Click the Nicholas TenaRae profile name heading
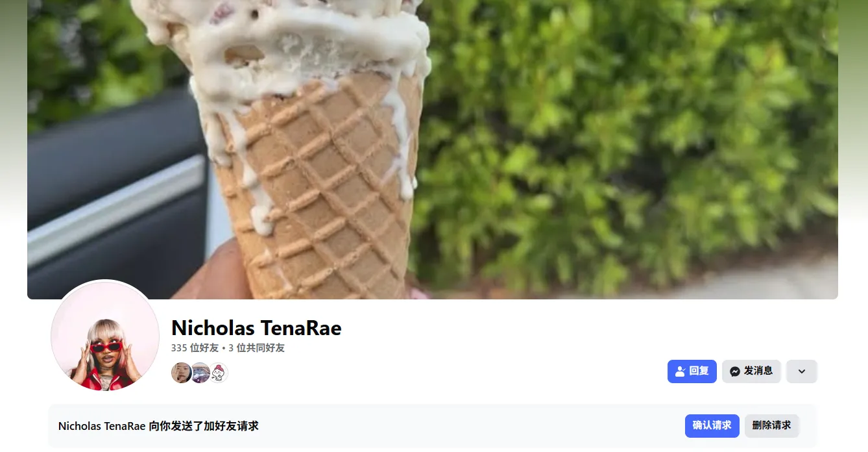868x452 pixels. 256,328
